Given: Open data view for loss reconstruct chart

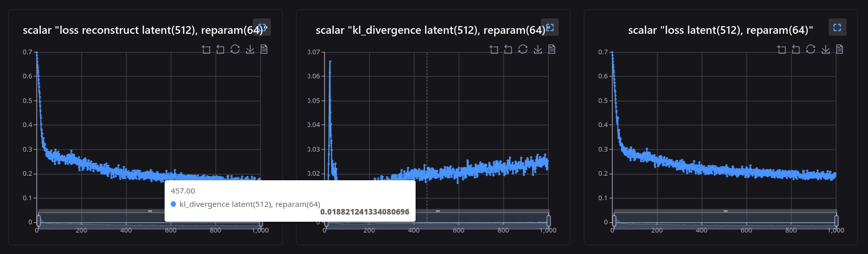Looking at the screenshot, I should point(264,49).
